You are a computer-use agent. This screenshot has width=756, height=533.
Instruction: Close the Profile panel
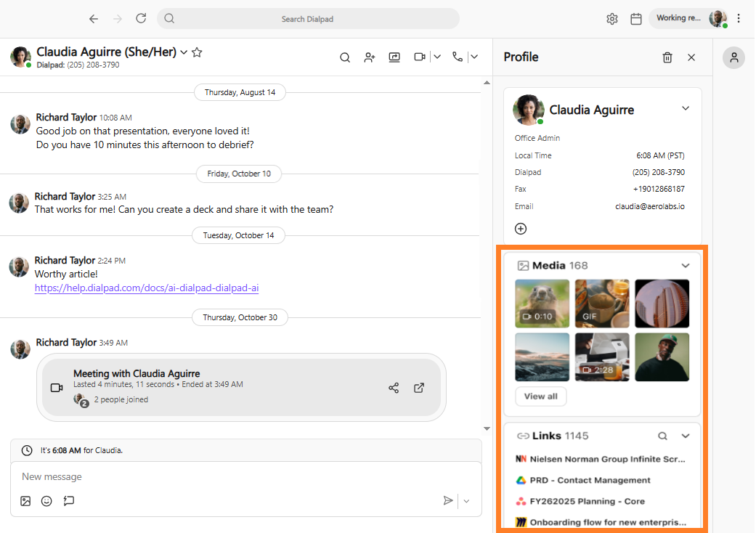[x=691, y=57]
